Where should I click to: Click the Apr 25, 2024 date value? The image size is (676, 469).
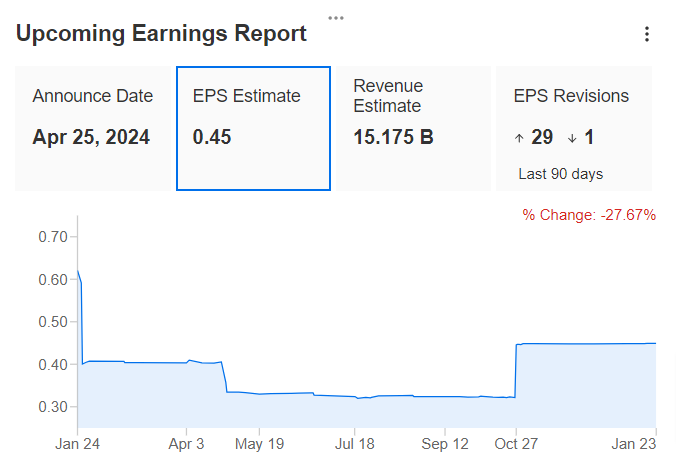(x=91, y=137)
